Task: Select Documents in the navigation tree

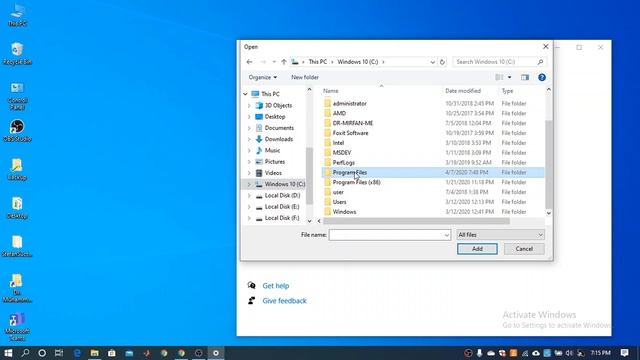Action: pyautogui.click(x=279, y=128)
